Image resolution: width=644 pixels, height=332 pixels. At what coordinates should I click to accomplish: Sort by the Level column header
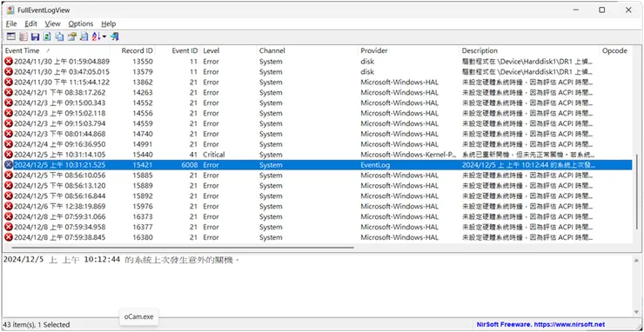(229, 51)
